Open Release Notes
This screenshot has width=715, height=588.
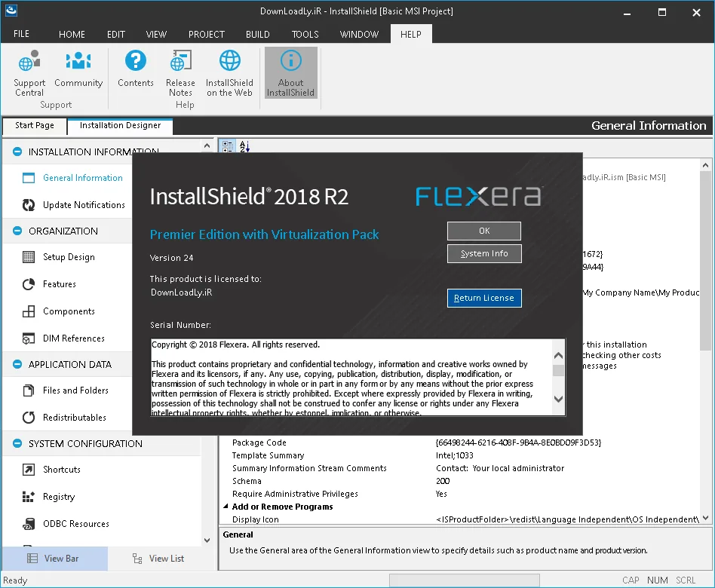[x=180, y=73]
